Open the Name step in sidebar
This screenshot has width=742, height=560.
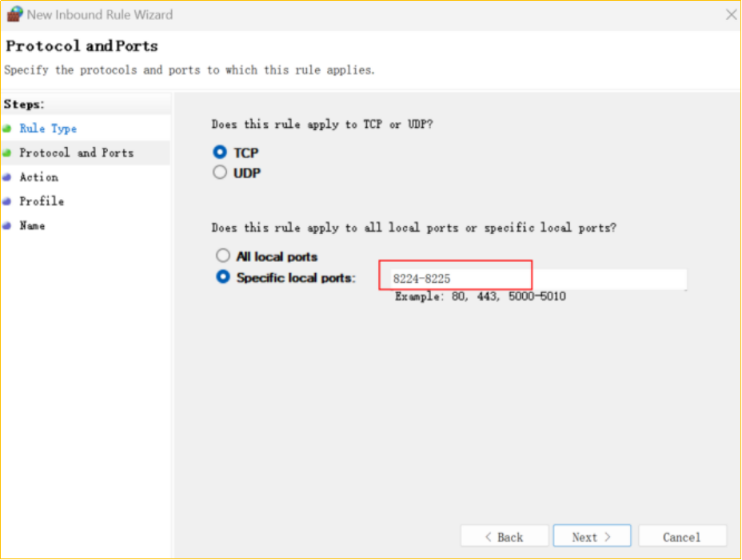click(32, 226)
